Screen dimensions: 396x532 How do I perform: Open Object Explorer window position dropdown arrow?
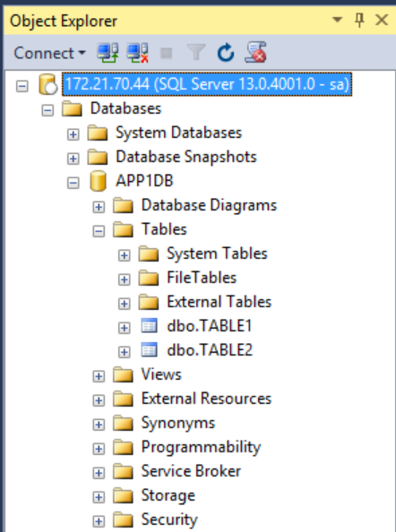[x=337, y=20]
